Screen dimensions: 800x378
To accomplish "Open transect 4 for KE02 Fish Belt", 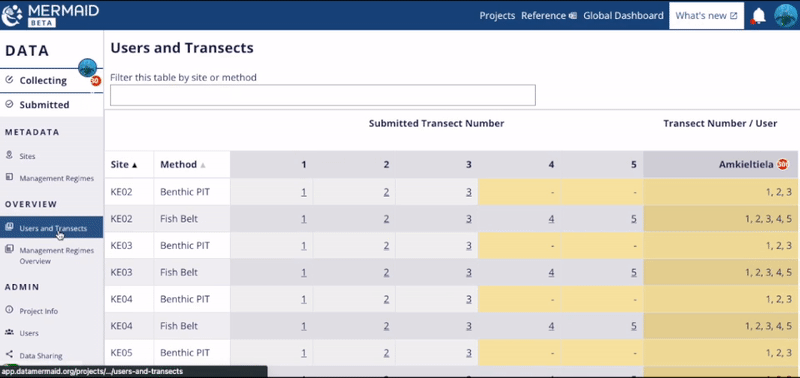I will [x=551, y=219].
